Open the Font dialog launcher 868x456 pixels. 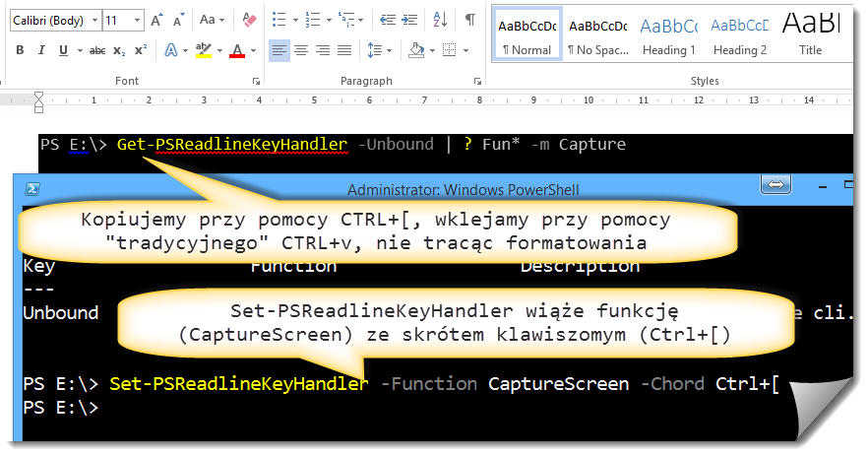tap(256, 82)
